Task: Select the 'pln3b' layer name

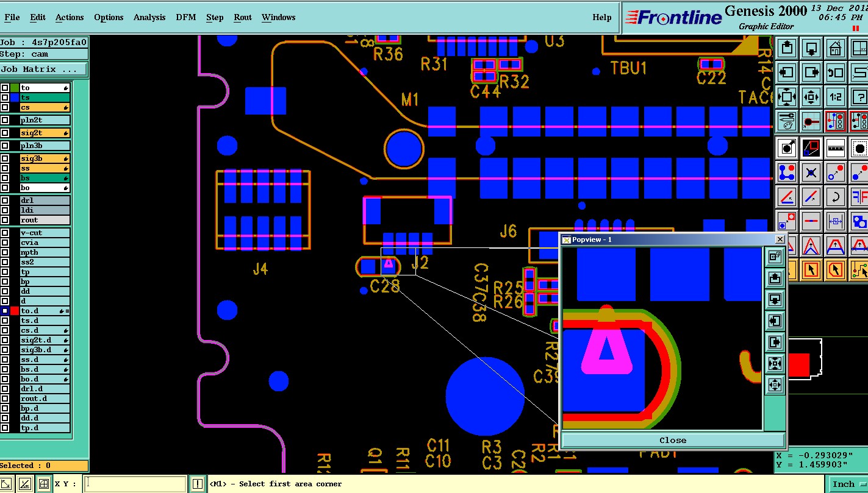Action: (45, 146)
